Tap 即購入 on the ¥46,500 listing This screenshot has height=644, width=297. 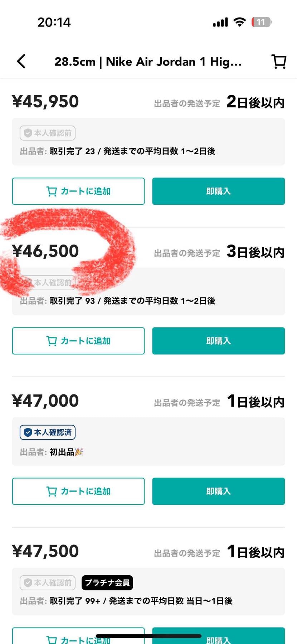click(x=218, y=341)
